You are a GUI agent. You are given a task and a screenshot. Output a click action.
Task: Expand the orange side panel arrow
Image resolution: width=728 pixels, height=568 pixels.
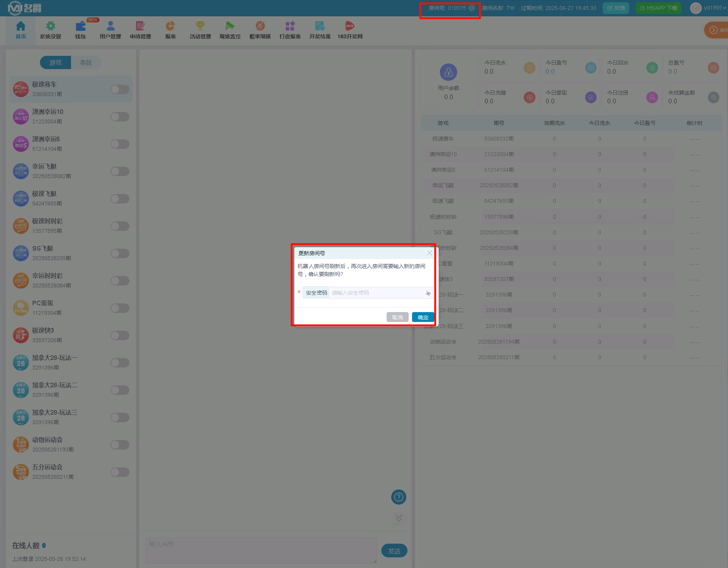coord(714,30)
